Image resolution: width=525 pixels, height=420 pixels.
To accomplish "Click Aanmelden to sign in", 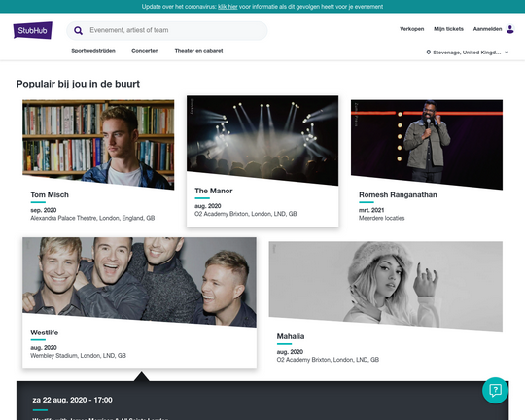I will (x=487, y=29).
